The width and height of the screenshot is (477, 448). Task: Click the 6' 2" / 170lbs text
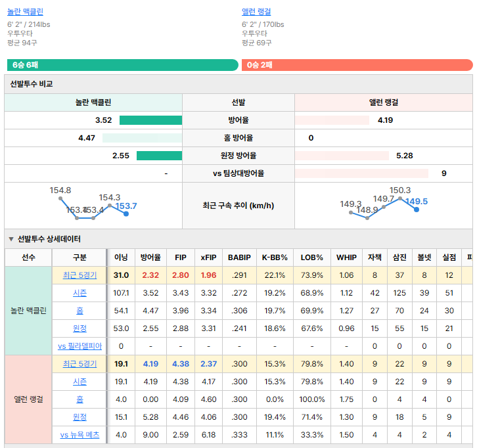tap(263, 24)
